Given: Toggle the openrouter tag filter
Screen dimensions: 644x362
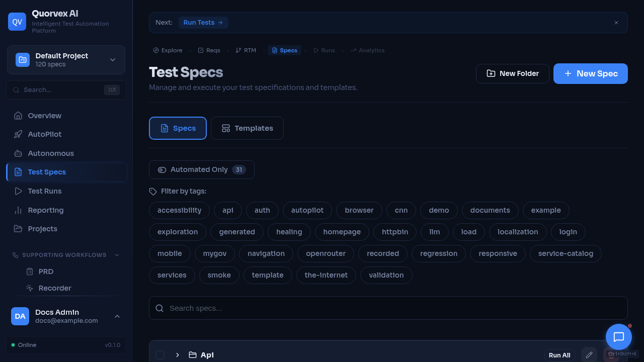Looking at the screenshot, I should (326, 253).
